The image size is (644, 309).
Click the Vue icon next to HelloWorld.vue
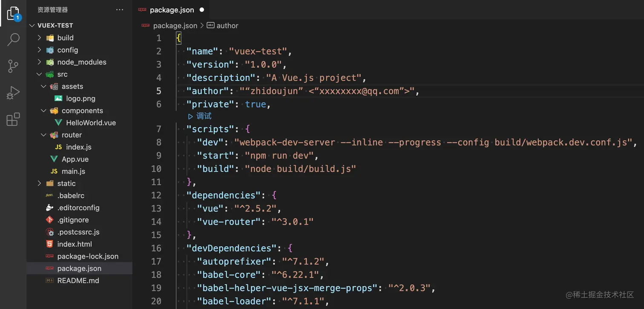tap(58, 123)
